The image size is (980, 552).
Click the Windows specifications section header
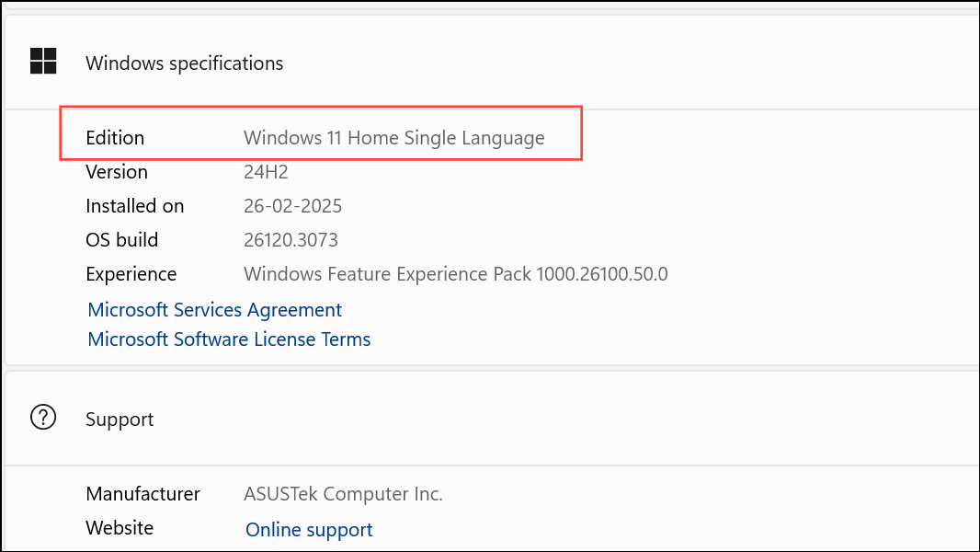(184, 63)
